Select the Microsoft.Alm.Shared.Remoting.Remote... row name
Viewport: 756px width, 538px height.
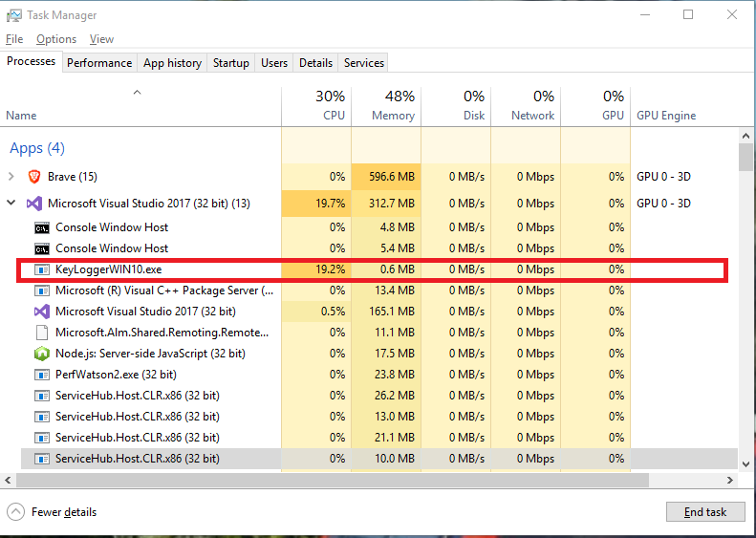[x=162, y=333]
